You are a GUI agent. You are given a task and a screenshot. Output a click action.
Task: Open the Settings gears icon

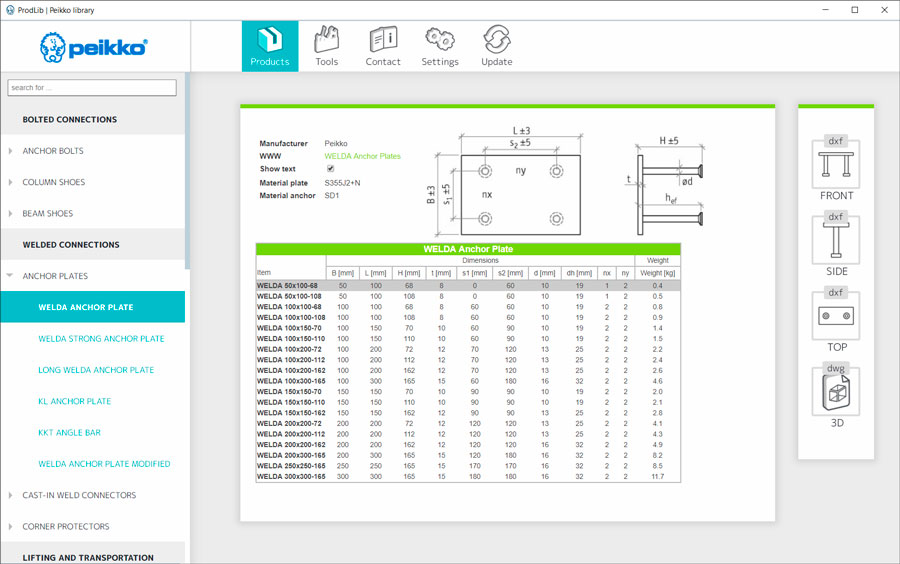440,46
